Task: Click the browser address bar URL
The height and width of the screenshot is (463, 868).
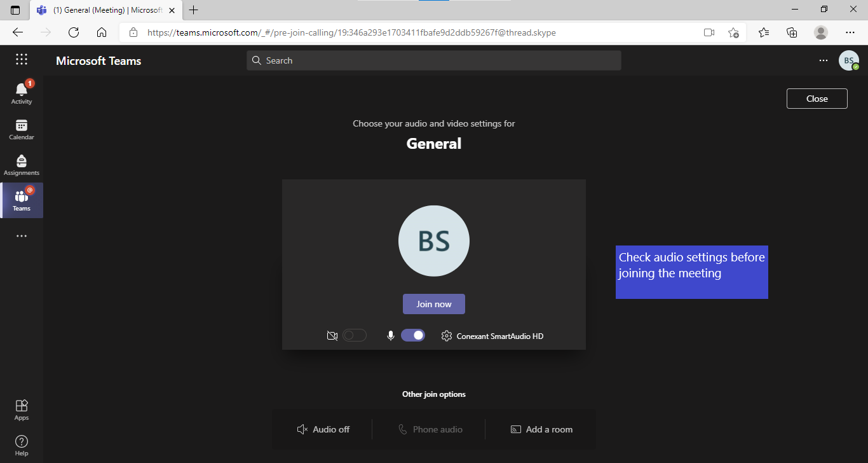Action: click(x=351, y=32)
